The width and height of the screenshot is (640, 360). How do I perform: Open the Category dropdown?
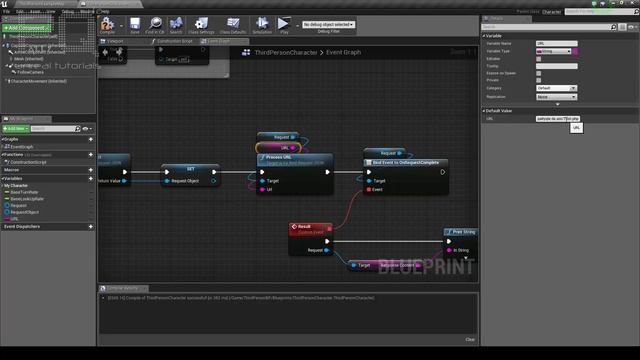click(x=556, y=88)
